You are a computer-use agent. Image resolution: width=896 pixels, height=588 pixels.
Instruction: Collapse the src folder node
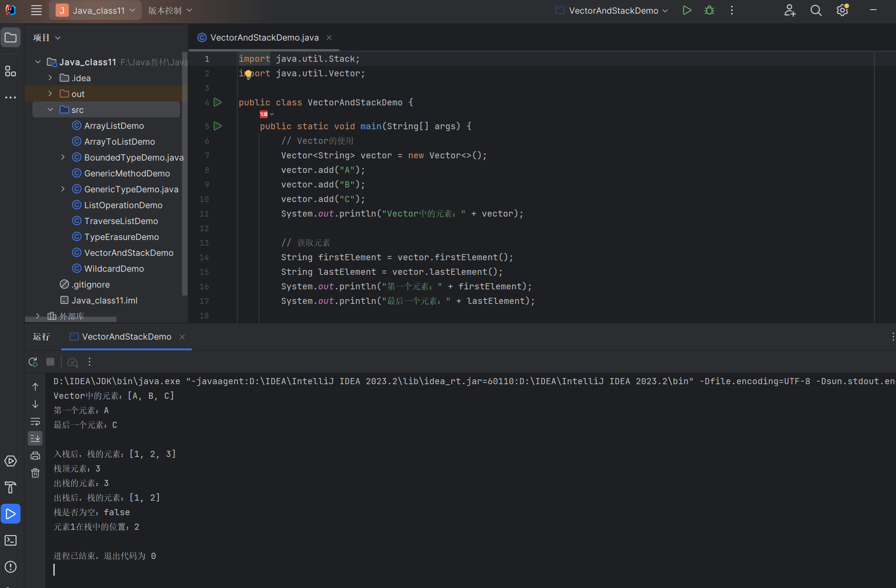click(x=50, y=109)
